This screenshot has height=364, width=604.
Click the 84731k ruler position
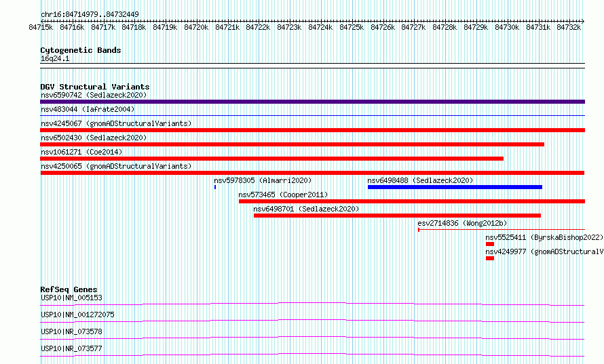538,27
